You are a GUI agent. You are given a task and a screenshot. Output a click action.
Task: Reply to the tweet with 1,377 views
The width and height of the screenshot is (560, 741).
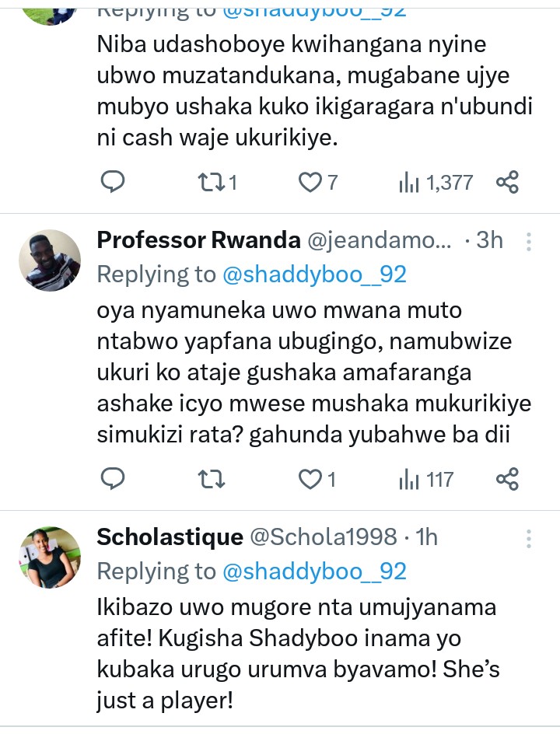(114, 182)
